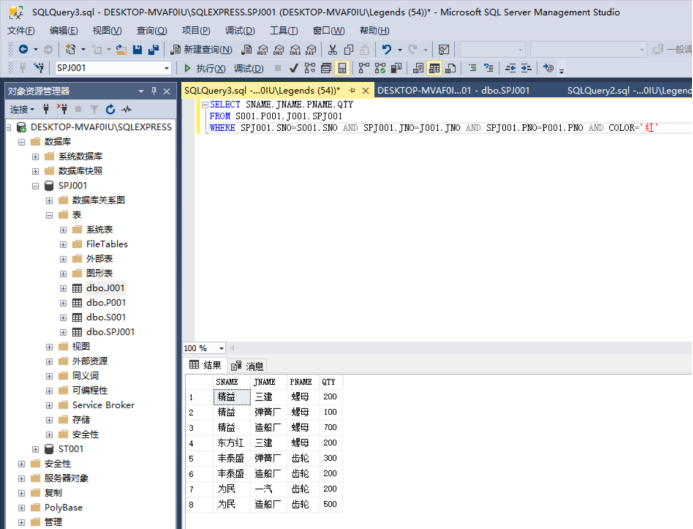Click the refresh icon in Object Explorer

click(x=110, y=109)
